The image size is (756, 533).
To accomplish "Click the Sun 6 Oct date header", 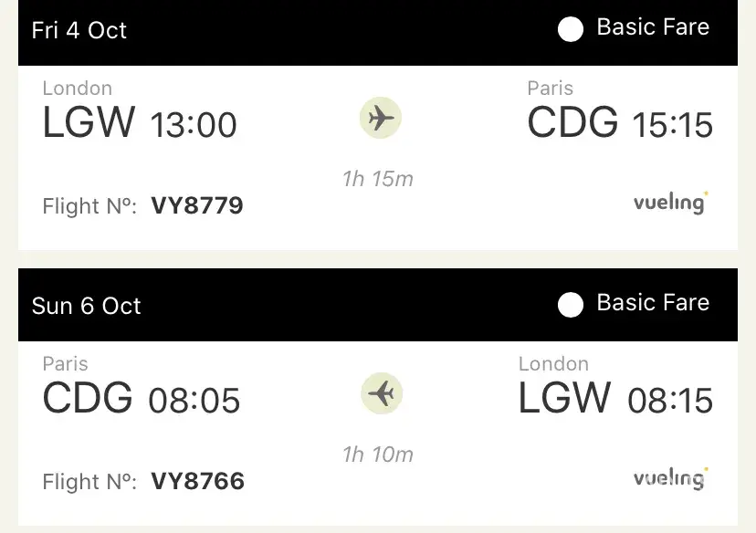I will pos(87,305).
